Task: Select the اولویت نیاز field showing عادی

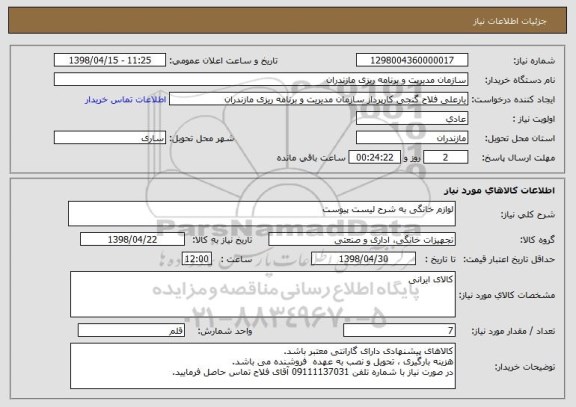Action: point(412,119)
